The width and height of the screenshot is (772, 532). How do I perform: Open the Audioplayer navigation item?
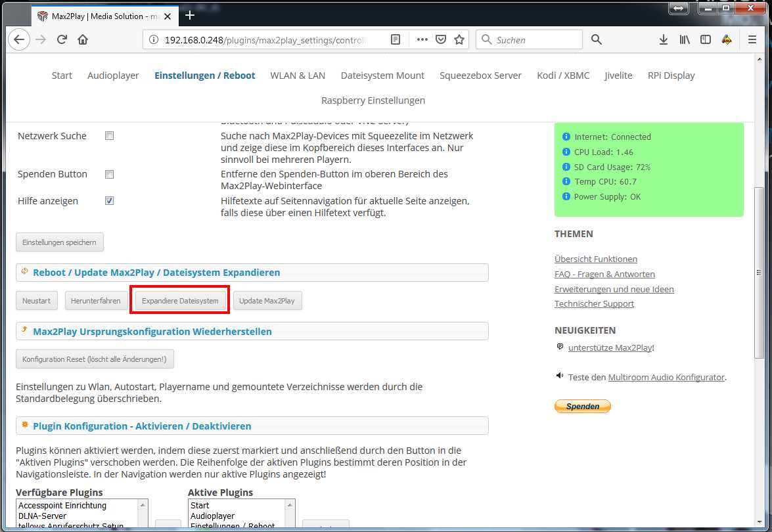point(113,76)
